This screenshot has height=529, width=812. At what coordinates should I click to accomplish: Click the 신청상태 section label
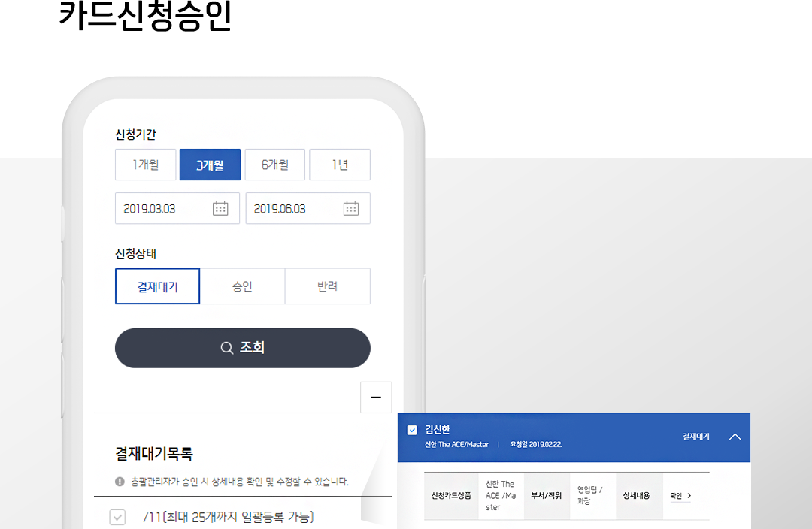pos(135,254)
